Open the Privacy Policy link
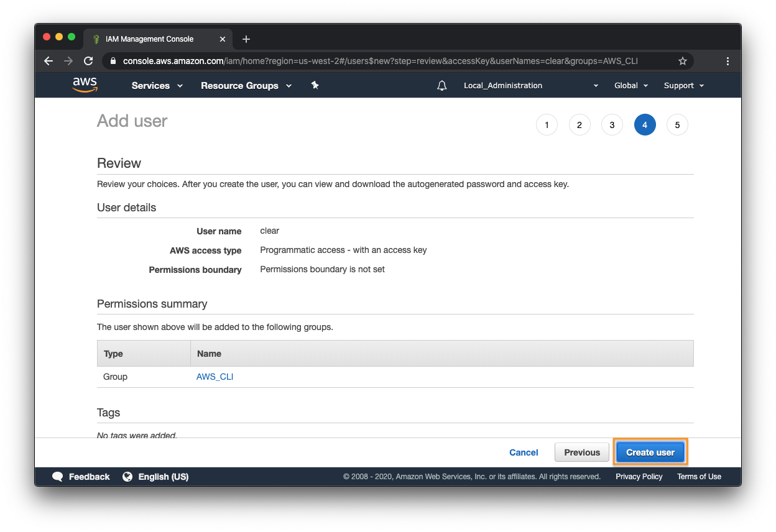The image size is (776, 532). [x=639, y=477]
